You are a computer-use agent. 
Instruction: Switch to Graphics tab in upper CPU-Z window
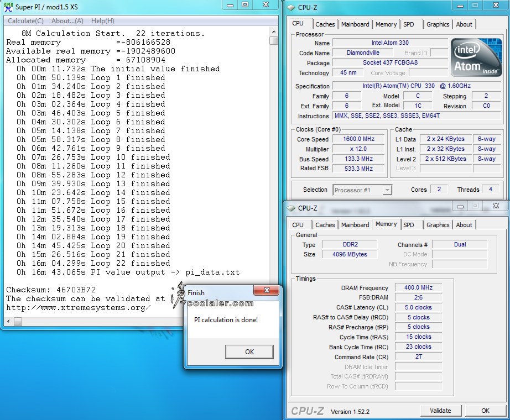point(438,24)
